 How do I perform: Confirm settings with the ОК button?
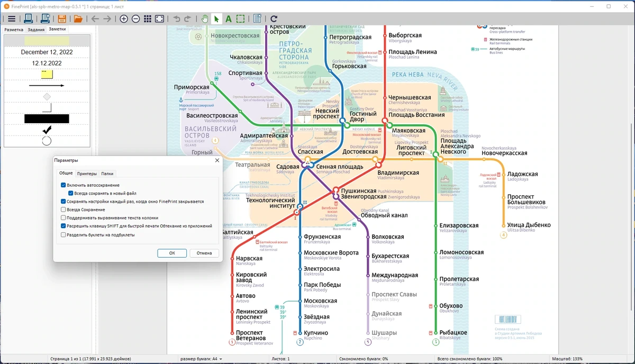[x=172, y=253]
